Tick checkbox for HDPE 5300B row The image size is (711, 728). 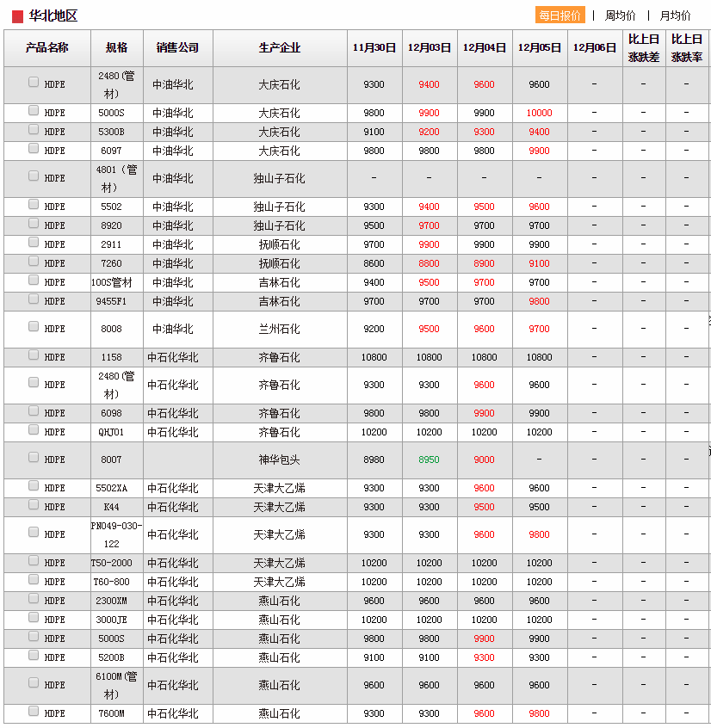[34, 130]
